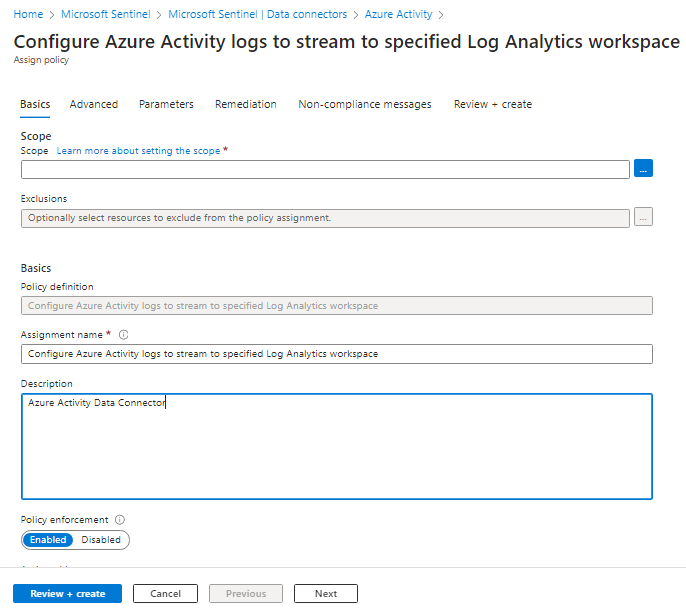
Task: Click the 'Exclusions' label
Action: coord(44,199)
